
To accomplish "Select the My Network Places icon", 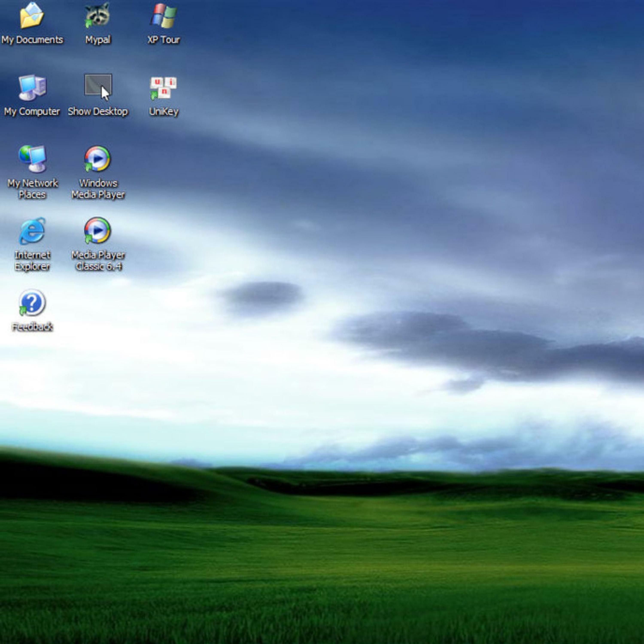I will point(32,159).
